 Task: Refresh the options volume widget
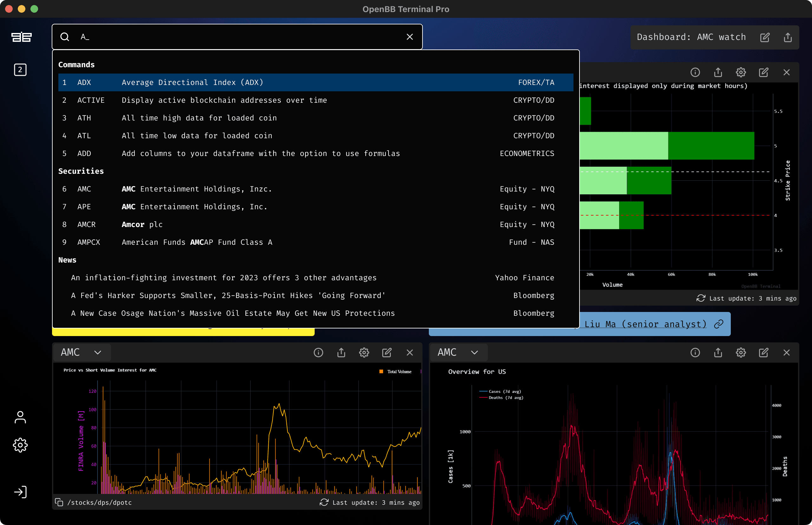pos(700,298)
